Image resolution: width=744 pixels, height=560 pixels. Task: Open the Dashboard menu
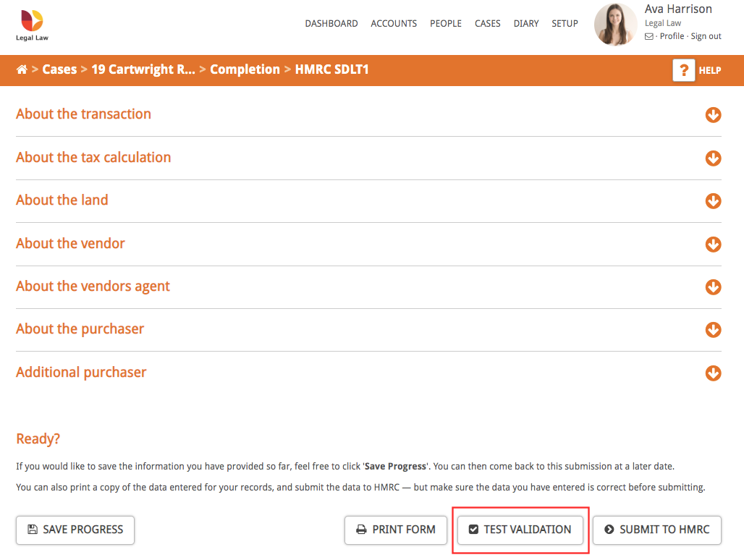(x=331, y=23)
